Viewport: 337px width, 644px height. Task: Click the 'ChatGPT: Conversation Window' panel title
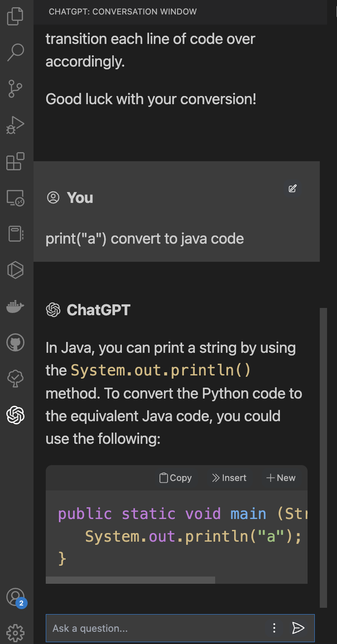tap(123, 11)
